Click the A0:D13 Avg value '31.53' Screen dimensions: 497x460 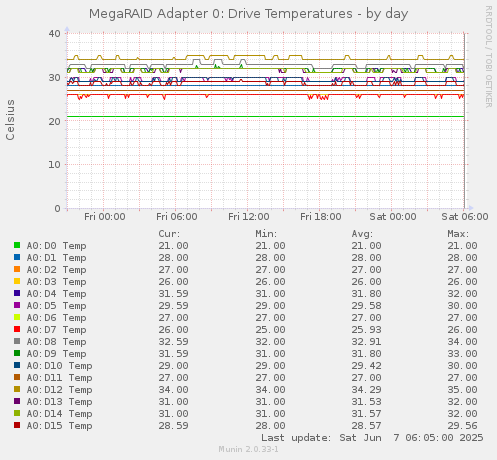(366, 401)
